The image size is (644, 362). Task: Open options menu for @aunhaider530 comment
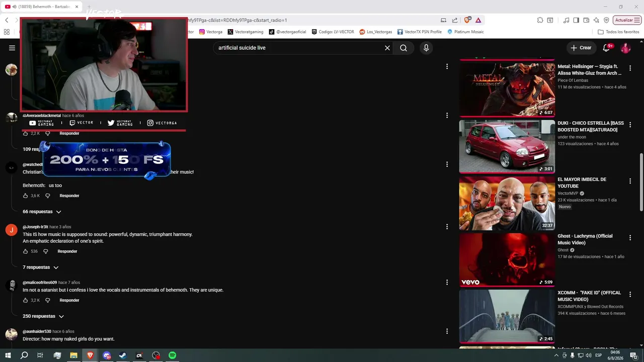tap(447, 331)
